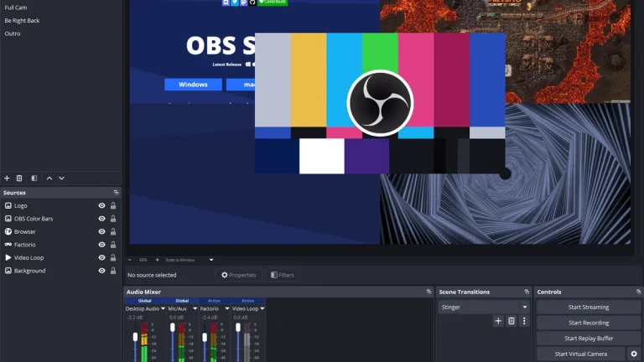Lock the Logo source
This screenshot has width=644, height=362.
(x=113, y=205)
